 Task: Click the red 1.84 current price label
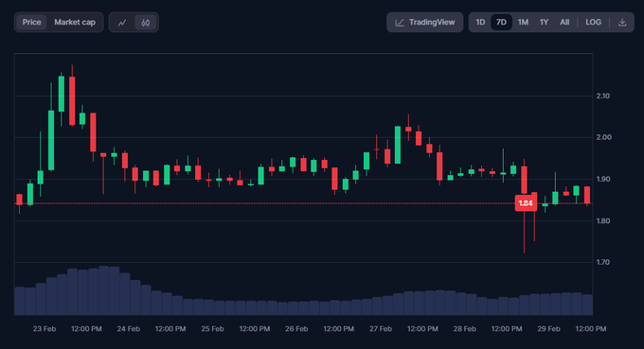pyautogui.click(x=526, y=203)
